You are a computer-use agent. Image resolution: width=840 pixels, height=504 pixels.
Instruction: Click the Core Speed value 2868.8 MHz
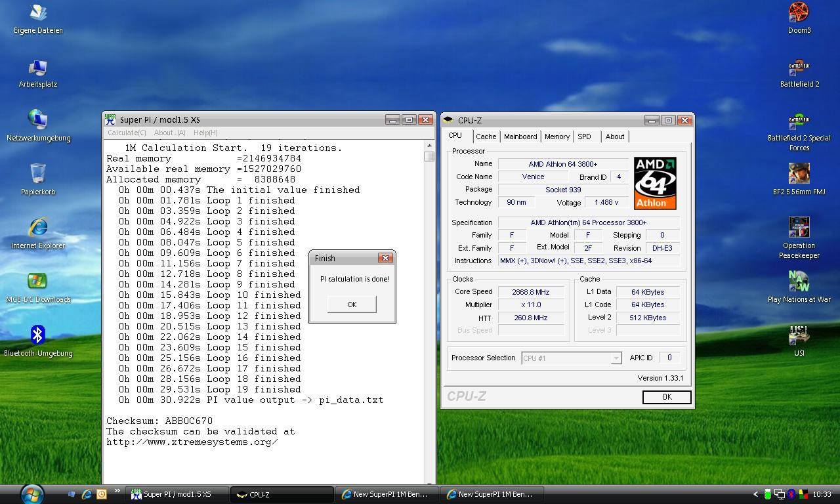coord(531,292)
